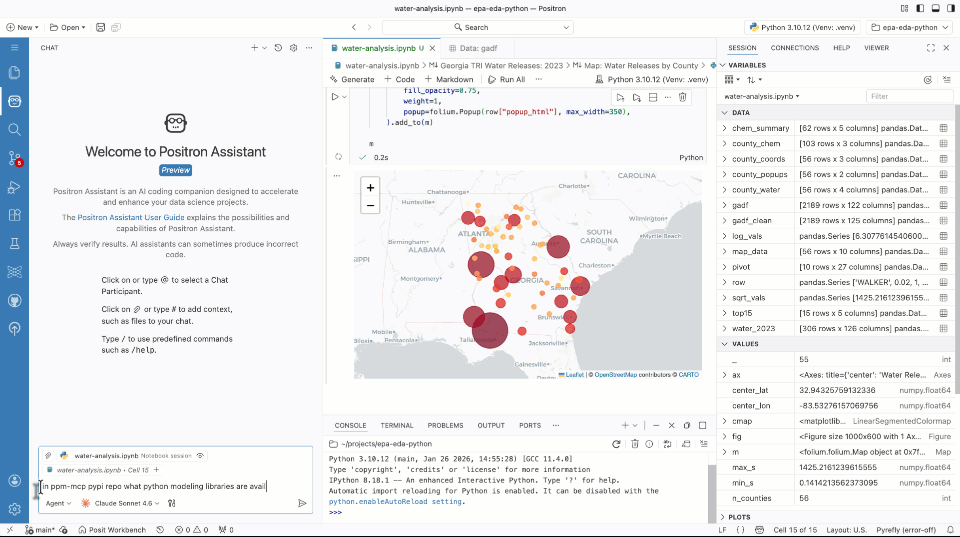Open the Explorer view in the activity bar
Image resolution: width=960 pixels, height=537 pixels.
click(x=14, y=72)
